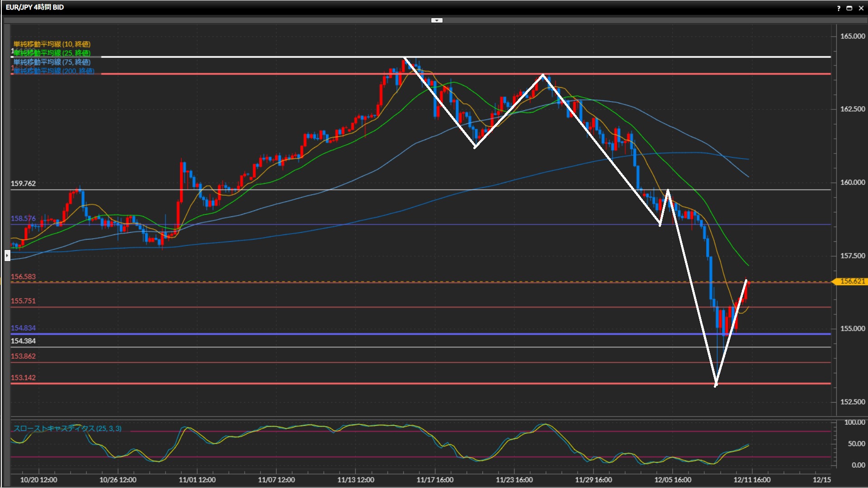Close the EUR/JPY chart window
The width and height of the screenshot is (868, 488).
point(861,8)
